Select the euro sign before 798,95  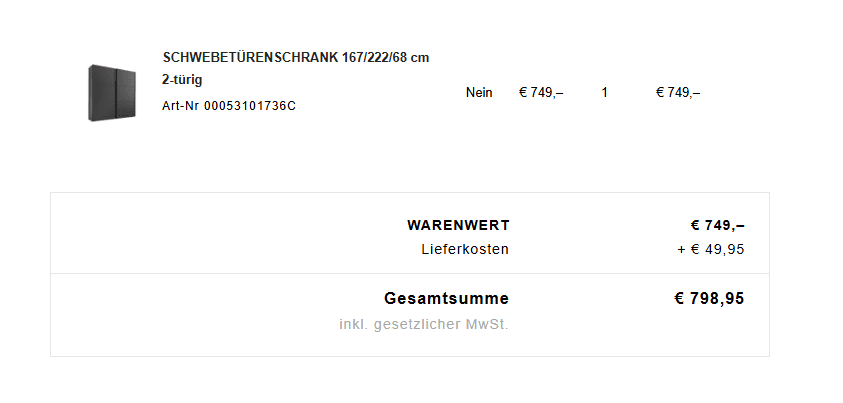[x=679, y=298]
